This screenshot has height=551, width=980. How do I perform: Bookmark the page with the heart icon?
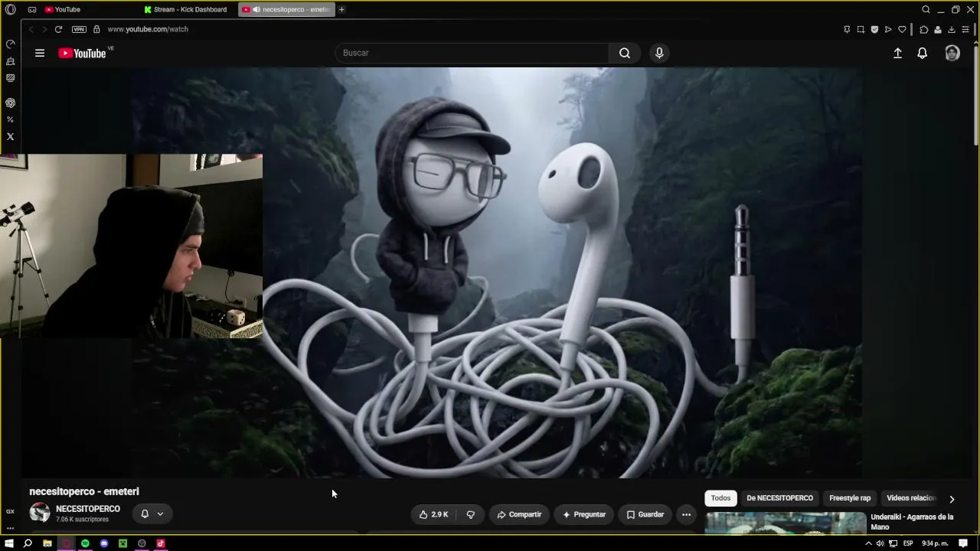coord(902,29)
